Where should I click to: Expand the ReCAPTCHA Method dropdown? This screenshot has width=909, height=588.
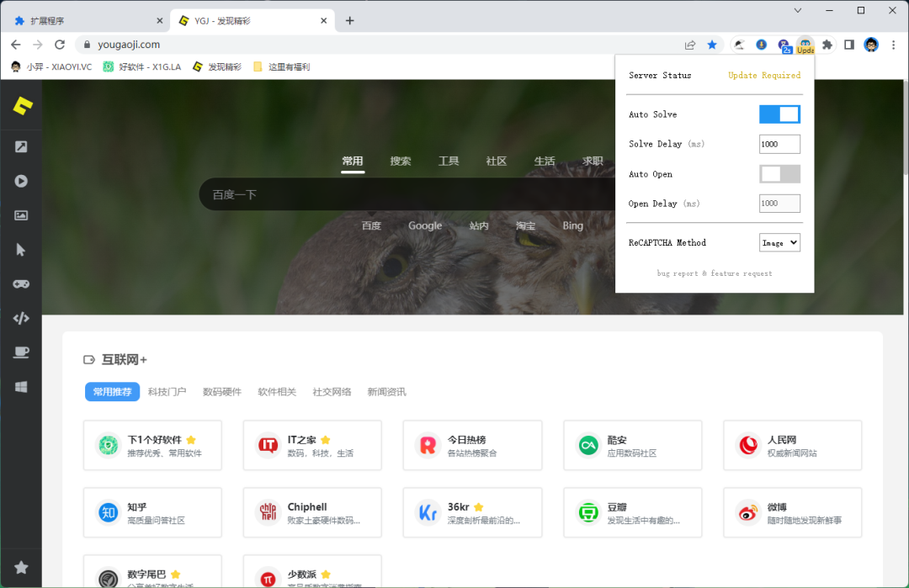(x=779, y=243)
